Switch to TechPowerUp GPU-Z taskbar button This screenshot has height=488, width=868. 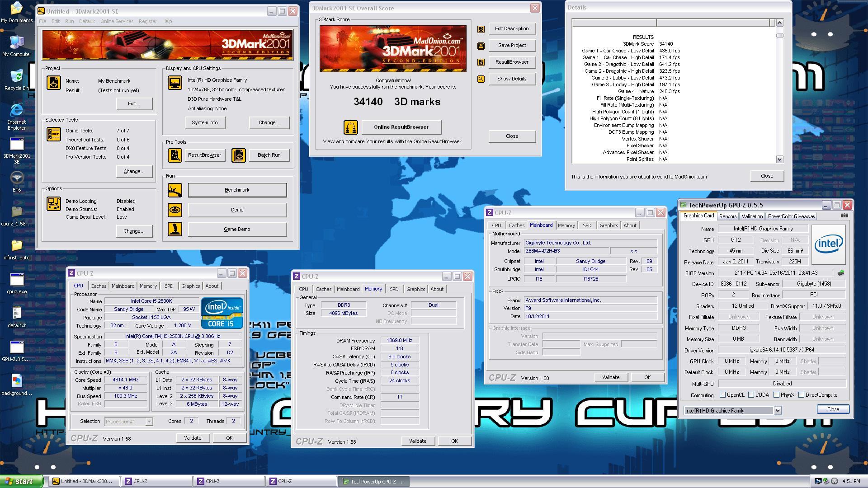(373, 481)
